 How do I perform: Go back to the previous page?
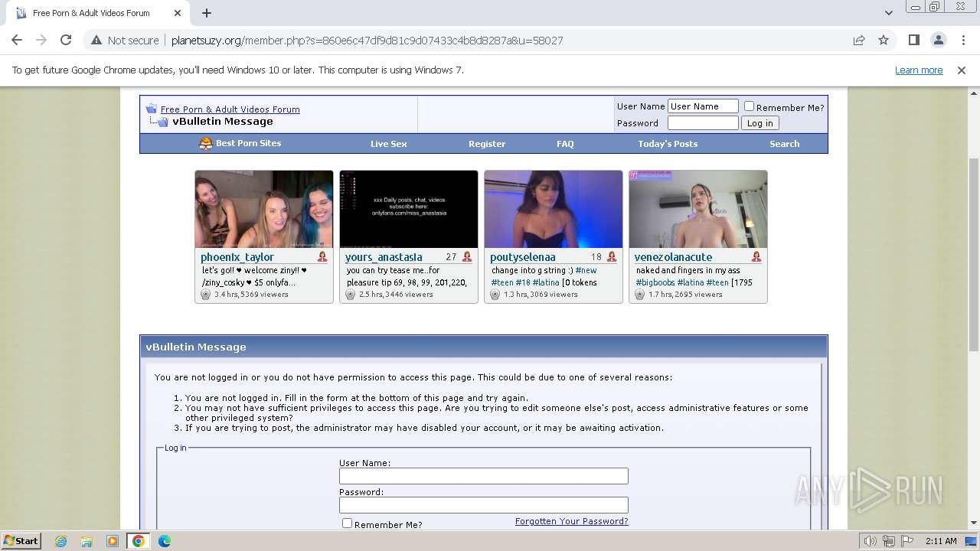click(17, 40)
